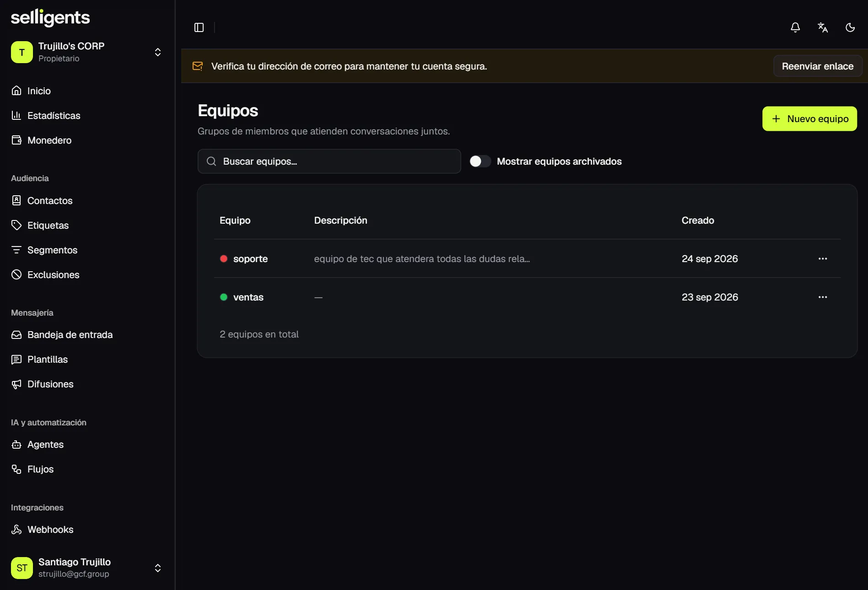The height and width of the screenshot is (590, 868).
Task: Expand the Trujillo's CORP workspace switcher
Action: [158, 52]
